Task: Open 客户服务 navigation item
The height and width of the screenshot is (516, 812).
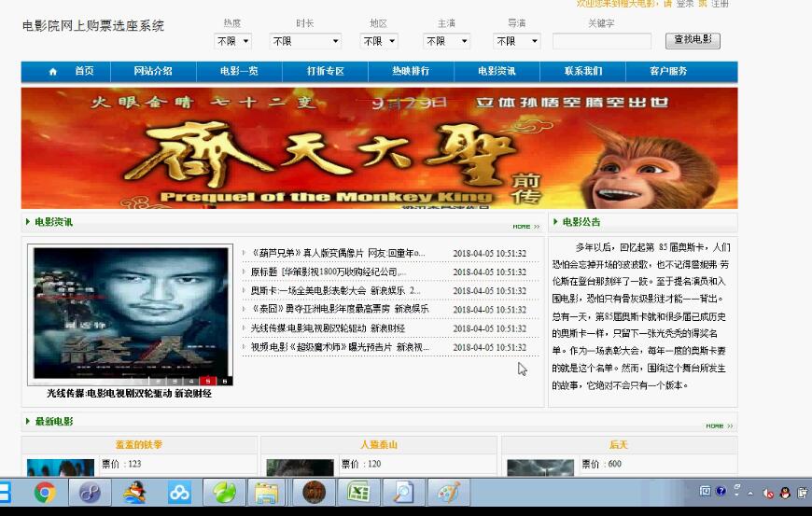Action: 668,72
